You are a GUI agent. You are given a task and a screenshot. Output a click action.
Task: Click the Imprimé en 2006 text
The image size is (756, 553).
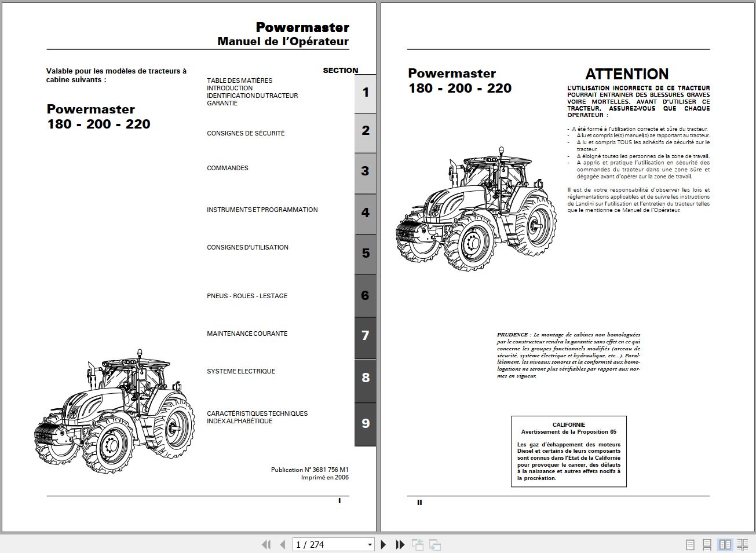click(x=325, y=478)
